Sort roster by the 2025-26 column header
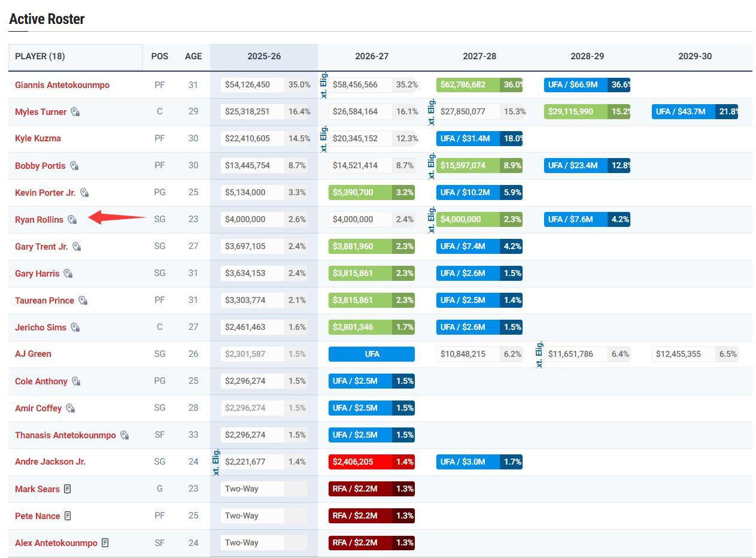The image size is (756, 558). click(x=263, y=56)
